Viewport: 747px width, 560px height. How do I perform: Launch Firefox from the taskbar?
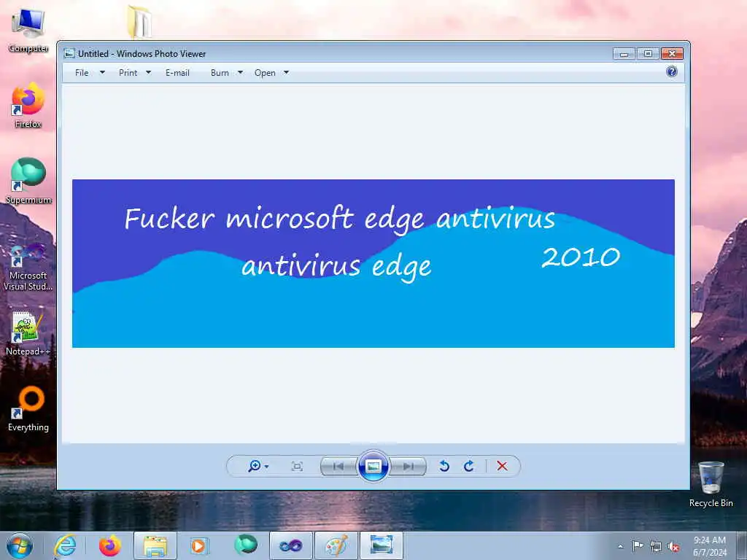point(110,545)
